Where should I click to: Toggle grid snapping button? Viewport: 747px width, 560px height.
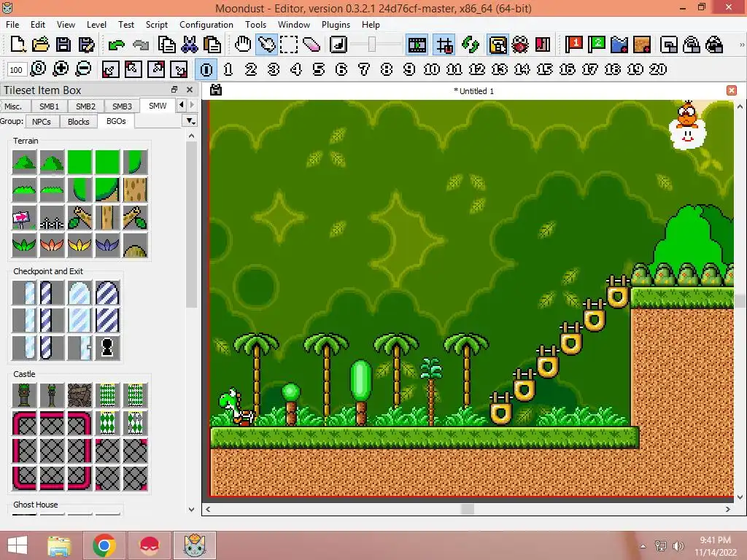tap(444, 44)
